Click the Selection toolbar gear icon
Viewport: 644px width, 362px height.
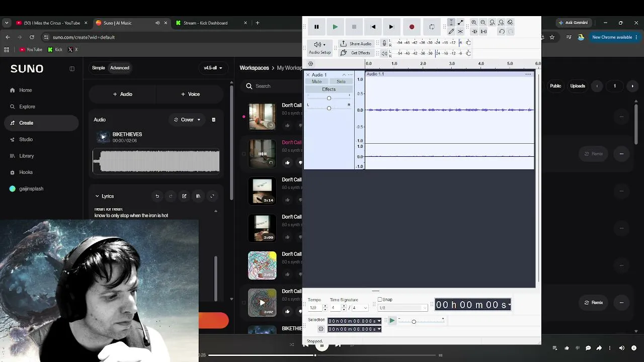point(320,329)
